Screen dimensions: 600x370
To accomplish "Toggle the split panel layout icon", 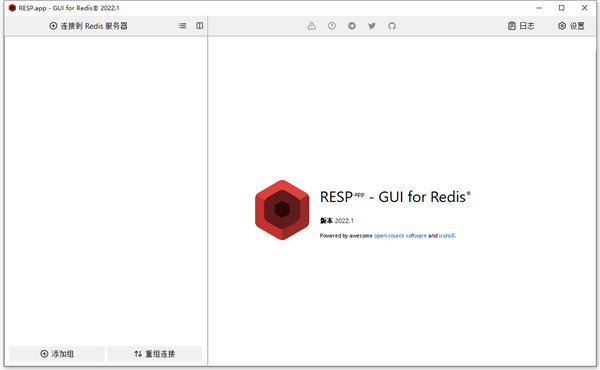I will [x=200, y=26].
